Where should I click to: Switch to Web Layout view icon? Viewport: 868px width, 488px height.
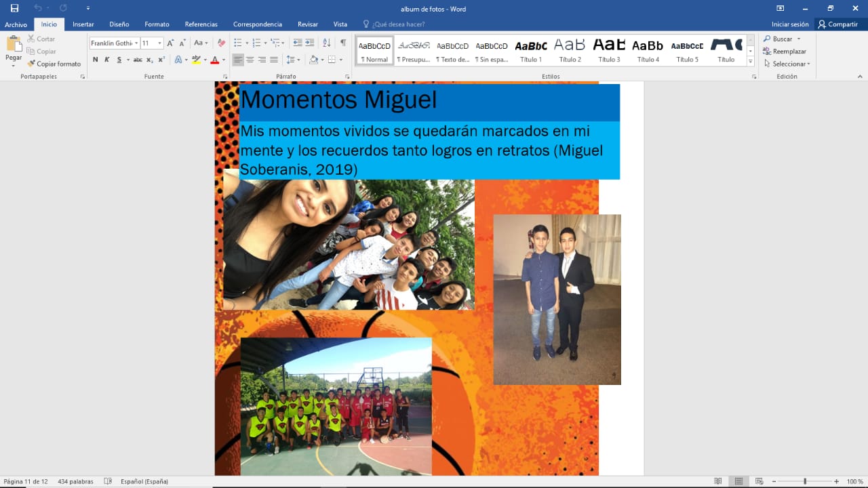[x=759, y=481]
